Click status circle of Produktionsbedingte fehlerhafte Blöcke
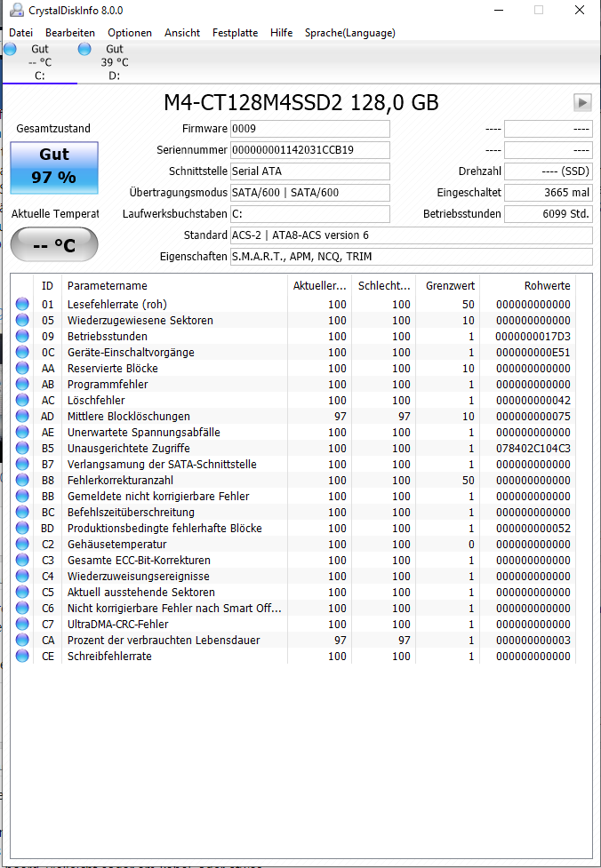The width and height of the screenshot is (601, 868). point(22,528)
